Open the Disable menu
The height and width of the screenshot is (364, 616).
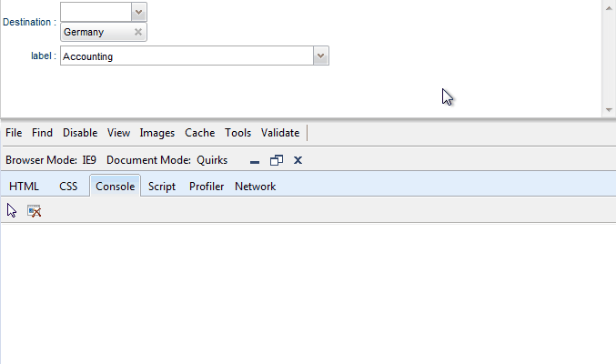(x=80, y=133)
